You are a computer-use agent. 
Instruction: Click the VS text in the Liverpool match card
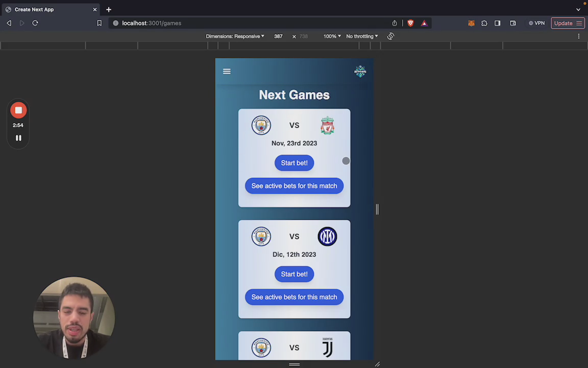pos(294,125)
